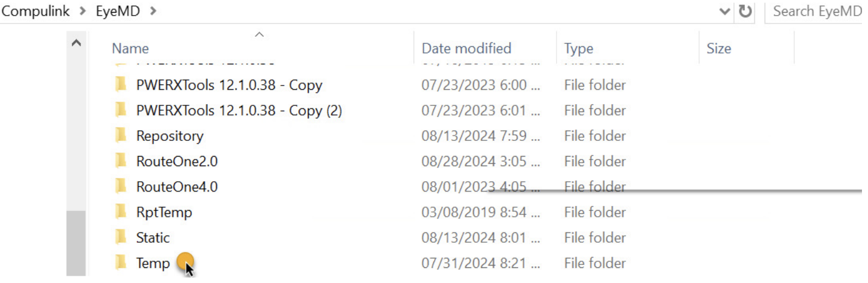Click the scroll up arrow of the scrollbar
This screenshot has height=283, width=868.
pyautogui.click(x=76, y=43)
